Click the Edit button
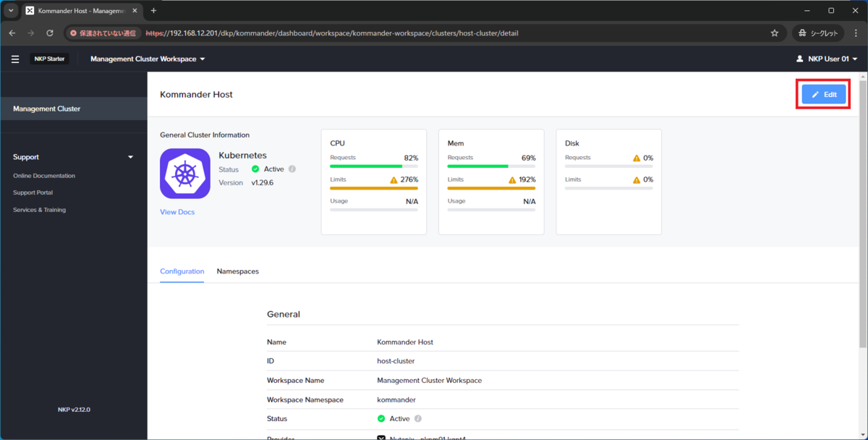 pos(824,95)
